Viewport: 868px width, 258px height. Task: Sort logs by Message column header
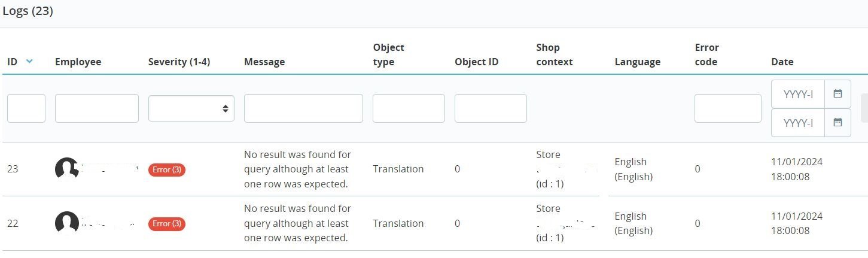[x=264, y=62]
